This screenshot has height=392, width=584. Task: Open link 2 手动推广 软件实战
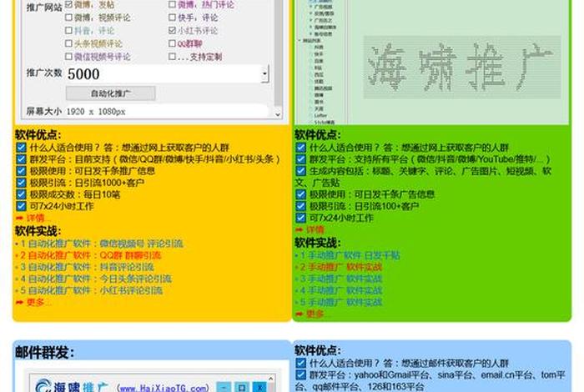coord(340,267)
